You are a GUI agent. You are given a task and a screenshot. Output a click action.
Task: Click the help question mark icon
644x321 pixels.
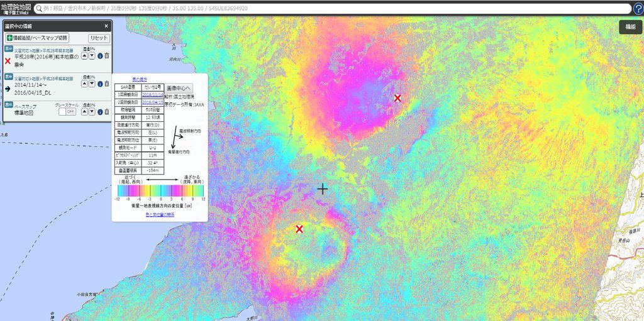coord(638,9)
